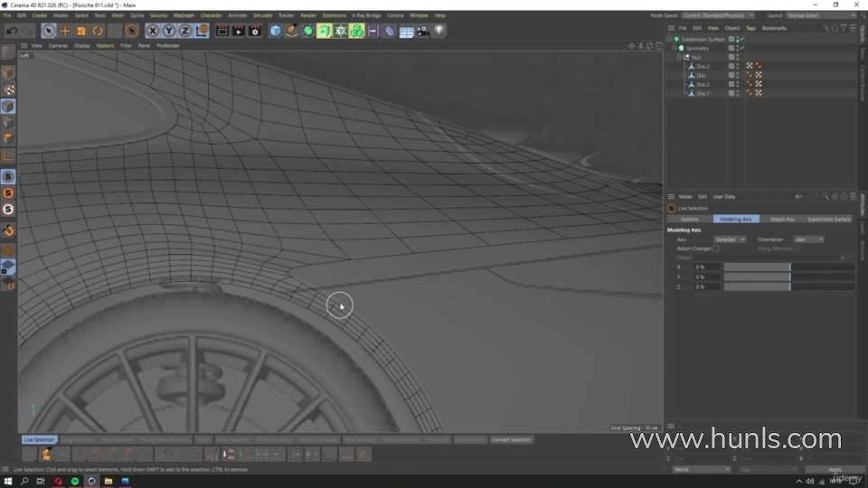Image resolution: width=868 pixels, height=488 pixels.
Task: Click the Cube primitive icon
Action: click(276, 31)
